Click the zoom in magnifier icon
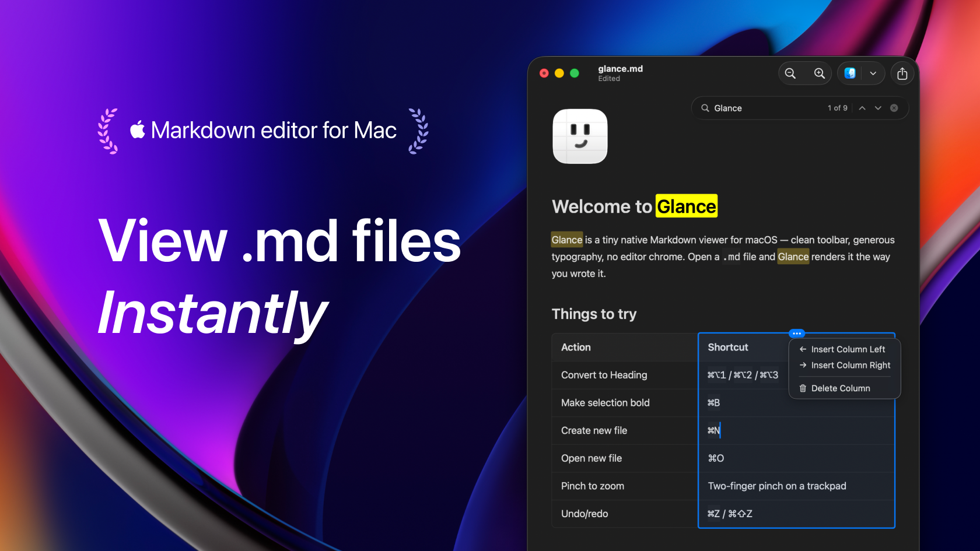Image resolution: width=980 pixels, height=551 pixels. pyautogui.click(x=820, y=73)
